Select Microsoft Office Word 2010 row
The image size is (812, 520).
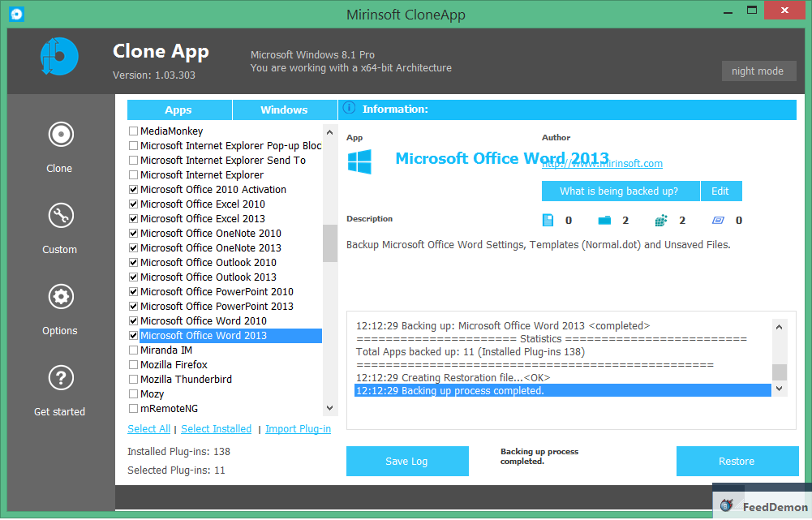(226, 321)
